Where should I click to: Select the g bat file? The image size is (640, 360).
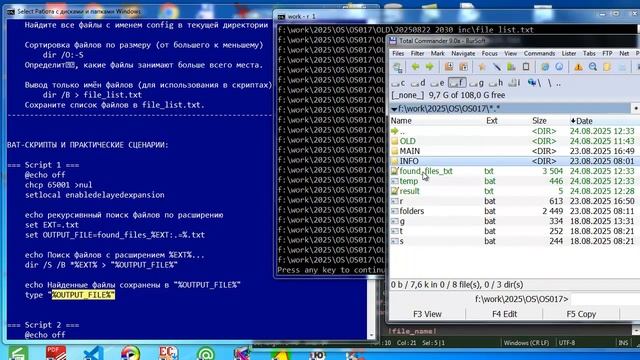(x=514, y=221)
